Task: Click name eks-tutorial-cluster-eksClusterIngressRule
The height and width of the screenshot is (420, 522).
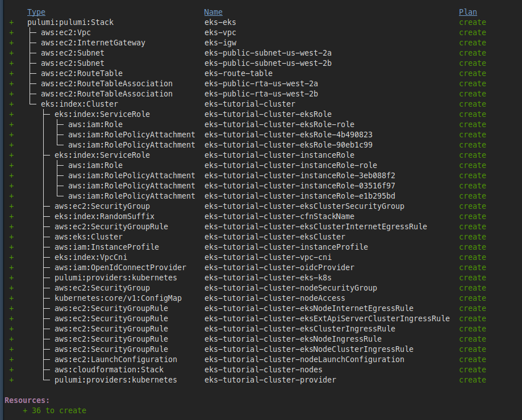Action: click(x=299, y=329)
